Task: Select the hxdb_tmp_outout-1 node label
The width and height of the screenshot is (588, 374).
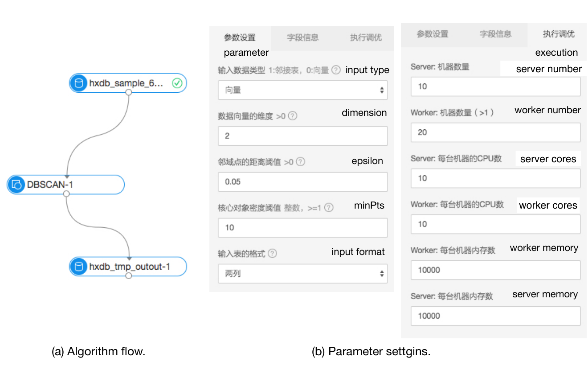Action: click(130, 267)
